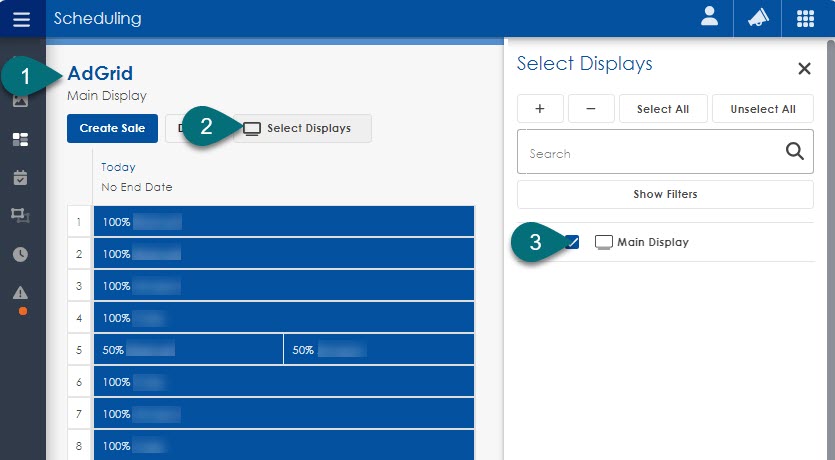Click the displays group sidebar icon
835x460 pixels.
coord(20,215)
